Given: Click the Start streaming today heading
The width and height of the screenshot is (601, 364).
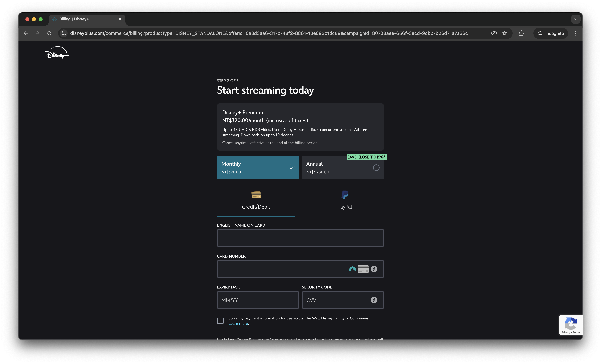Looking at the screenshot, I should click(x=265, y=91).
